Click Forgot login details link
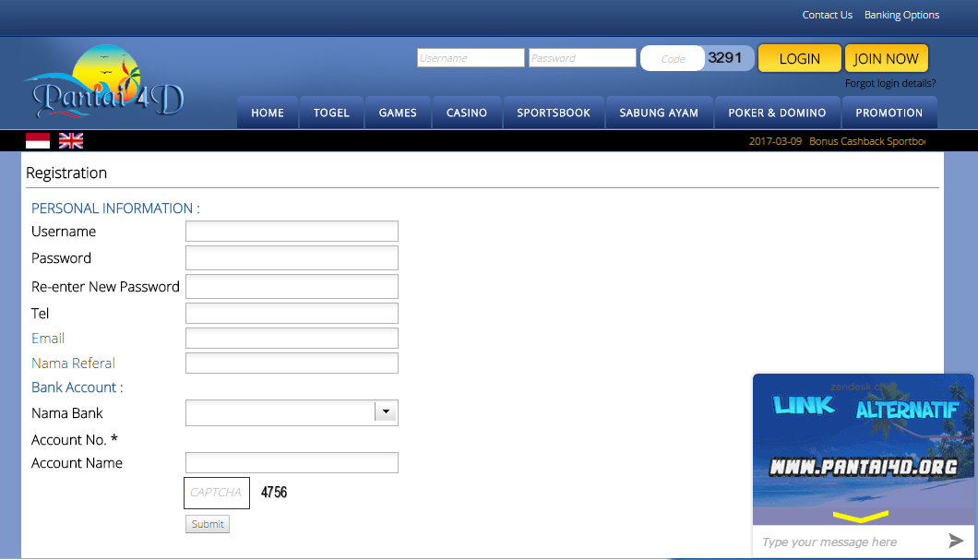 click(x=890, y=84)
